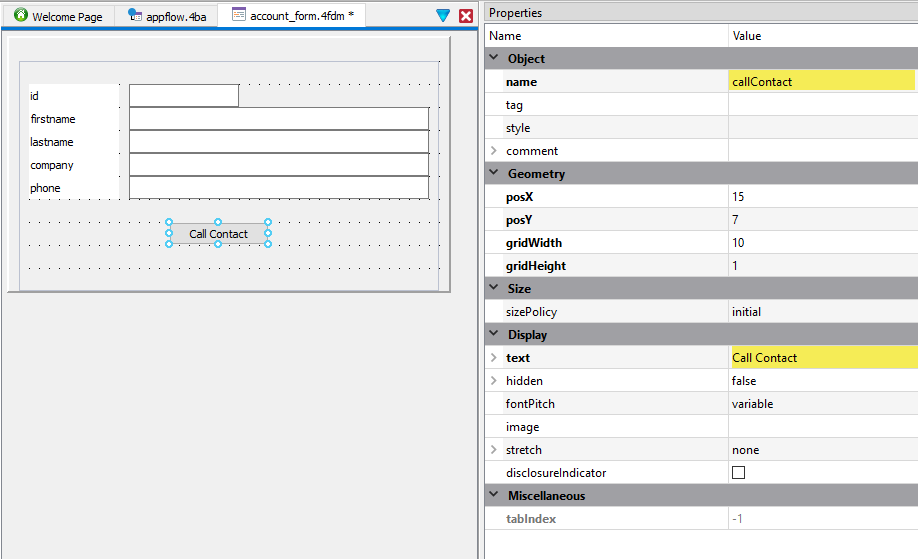Click the firstname form field
The image size is (918, 559).
pos(278,119)
